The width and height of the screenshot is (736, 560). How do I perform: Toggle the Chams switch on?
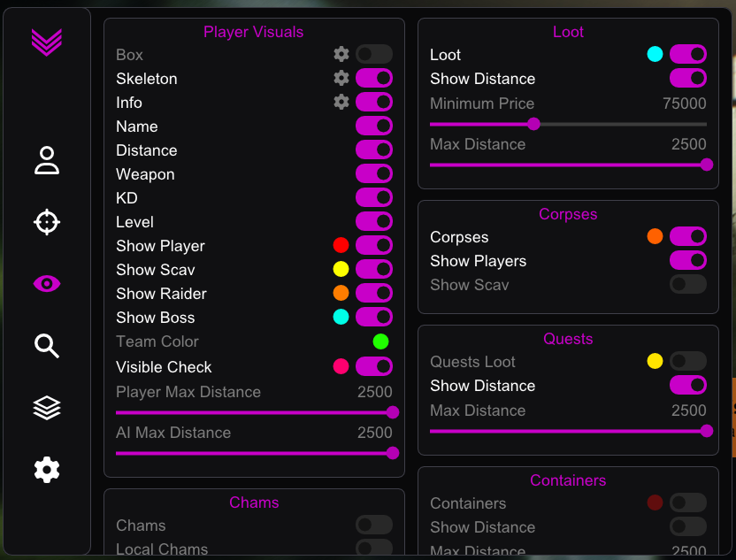point(374,525)
